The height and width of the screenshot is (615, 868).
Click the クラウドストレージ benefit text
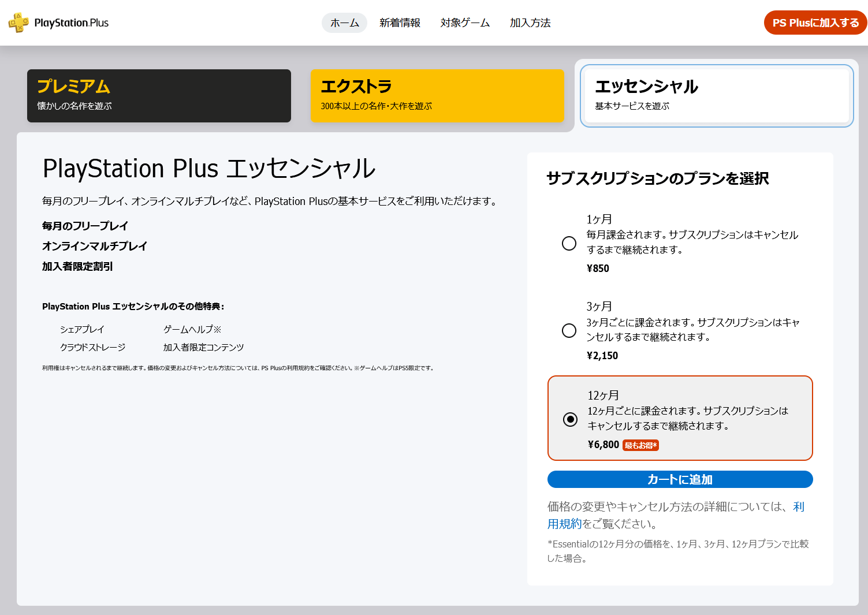click(92, 347)
